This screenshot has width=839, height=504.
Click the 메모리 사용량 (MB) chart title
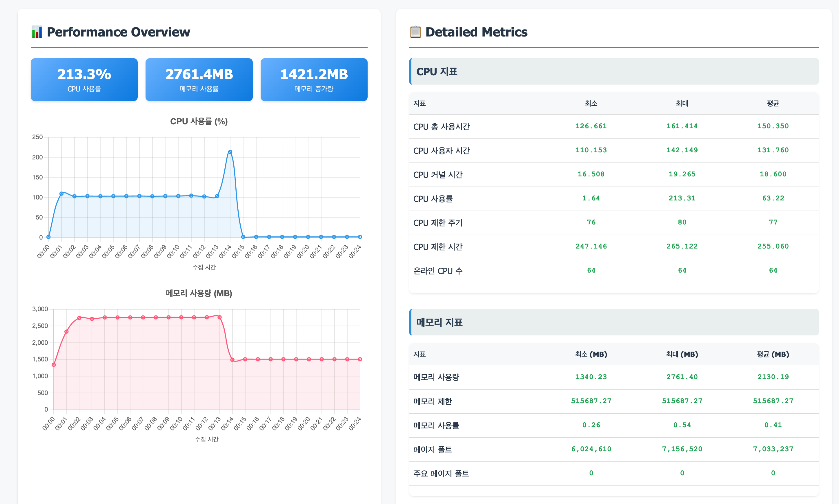point(199,293)
